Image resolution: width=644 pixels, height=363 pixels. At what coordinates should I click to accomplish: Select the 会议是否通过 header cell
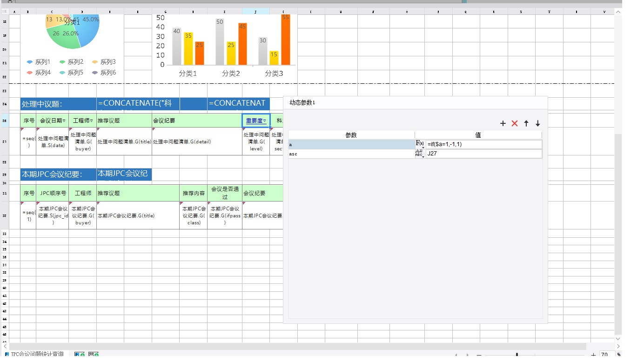click(225, 193)
